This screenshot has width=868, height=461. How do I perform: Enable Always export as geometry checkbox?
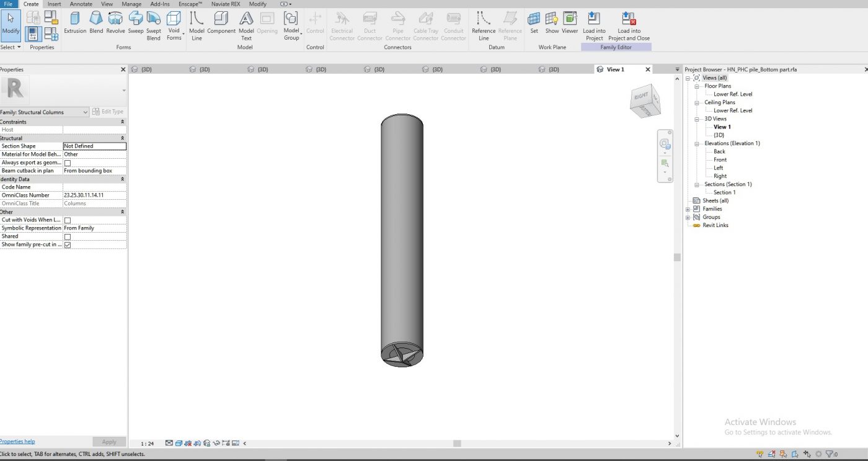68,163
